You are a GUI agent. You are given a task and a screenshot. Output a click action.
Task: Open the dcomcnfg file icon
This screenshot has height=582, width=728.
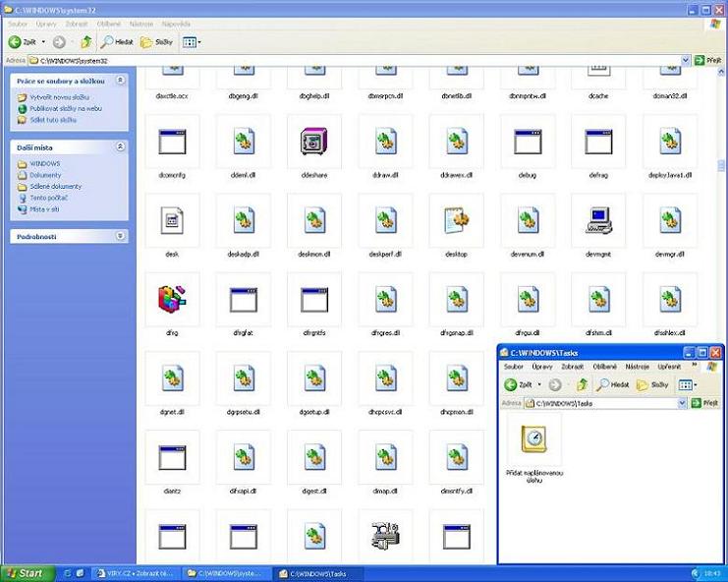click(172, 142)
